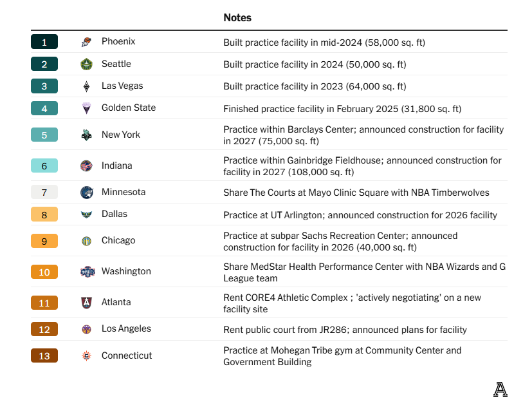Select the Chicago Sky logo
The image size is (532, 407).
(87, 241)
